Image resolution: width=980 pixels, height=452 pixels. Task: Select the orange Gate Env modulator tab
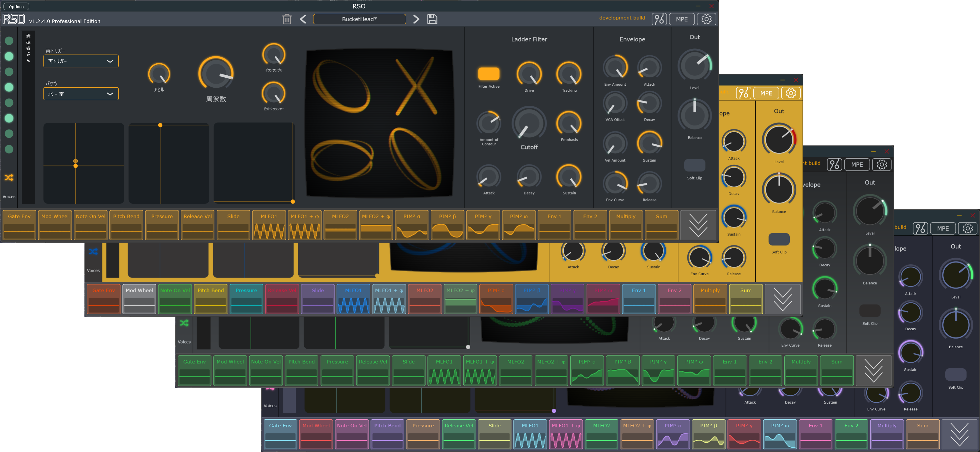coord(19,224)
